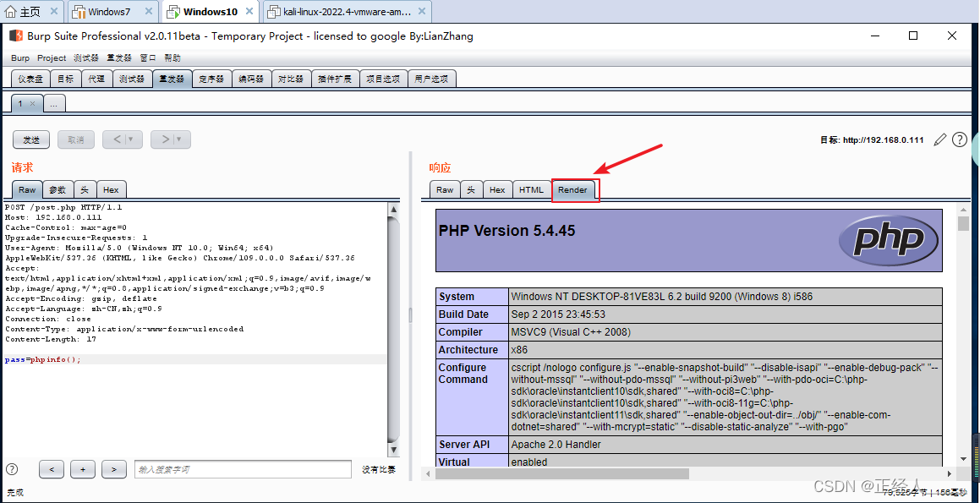Viewport: 980px width, 503px height.
Task: Open the Burp menu
Action: pyautogui.click(x=20, y=57)
